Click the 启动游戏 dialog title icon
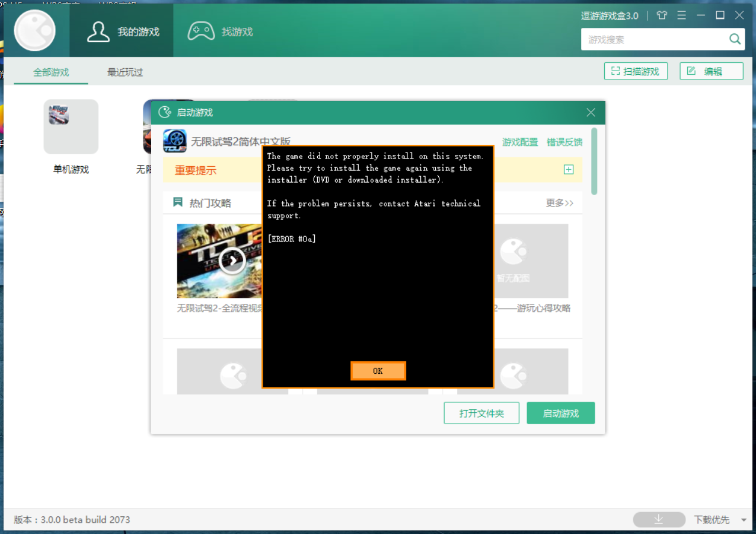 coord(165,113)
